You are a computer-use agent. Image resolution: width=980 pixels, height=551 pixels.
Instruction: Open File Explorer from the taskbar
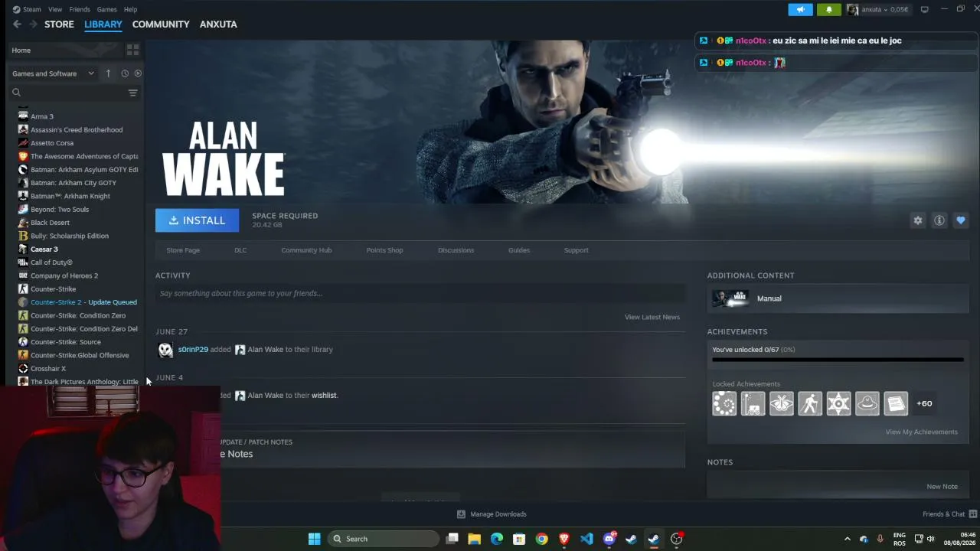[475, 539]
